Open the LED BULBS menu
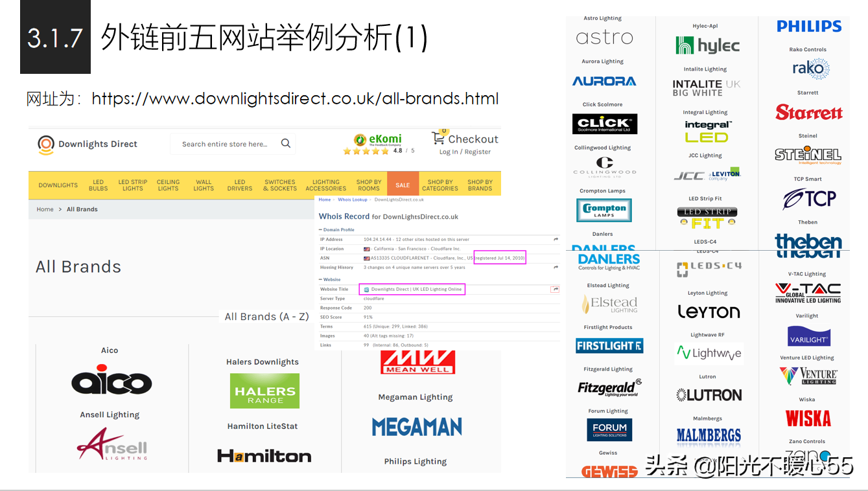Viewport: 868px width, 491px height. pyautogui.click(x=98, y=185)
